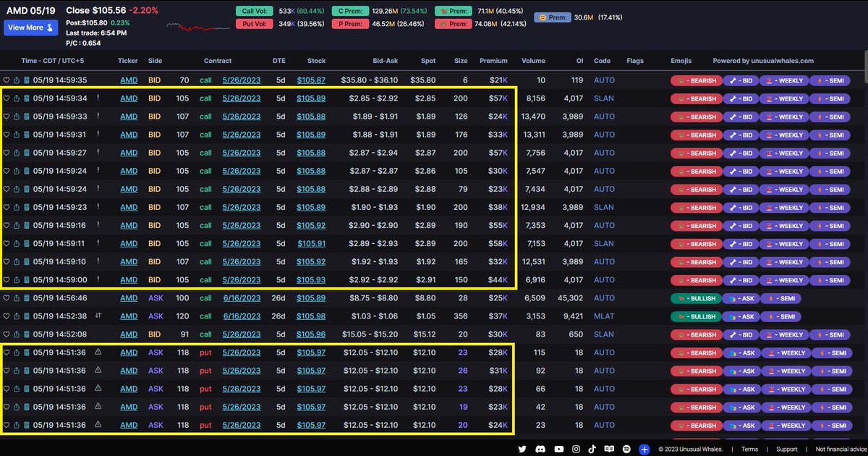Open Discord icon in the footer
This screenshot has width=868, height=456.
pos(540,449)
